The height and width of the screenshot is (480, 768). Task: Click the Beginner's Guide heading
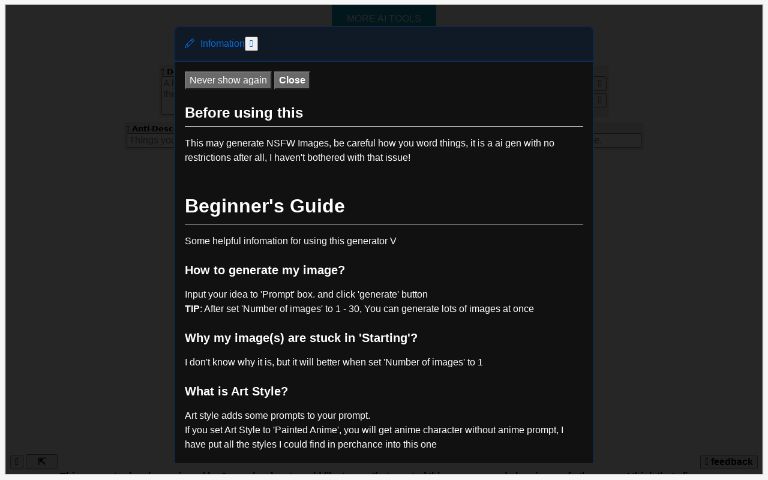[265, 206]
